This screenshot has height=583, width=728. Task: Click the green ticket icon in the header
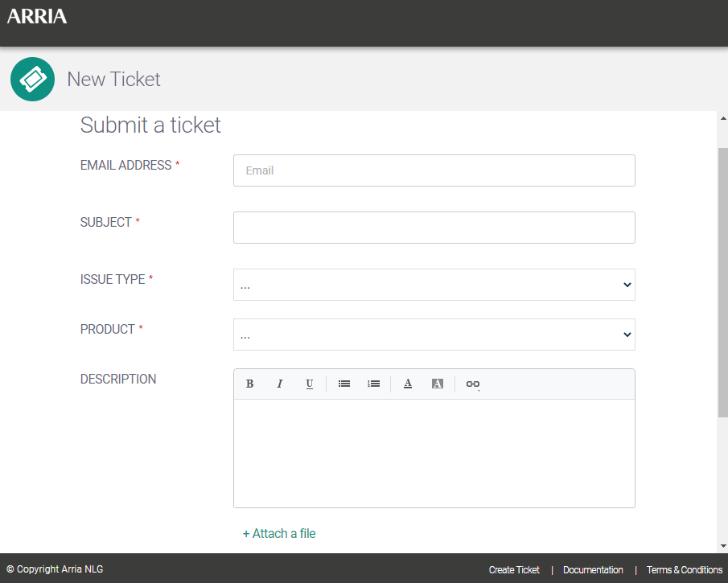point(32,79)
